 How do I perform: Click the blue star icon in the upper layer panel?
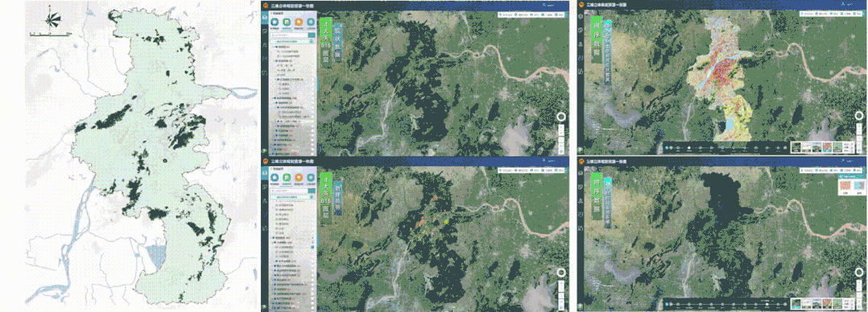point(274,22)
